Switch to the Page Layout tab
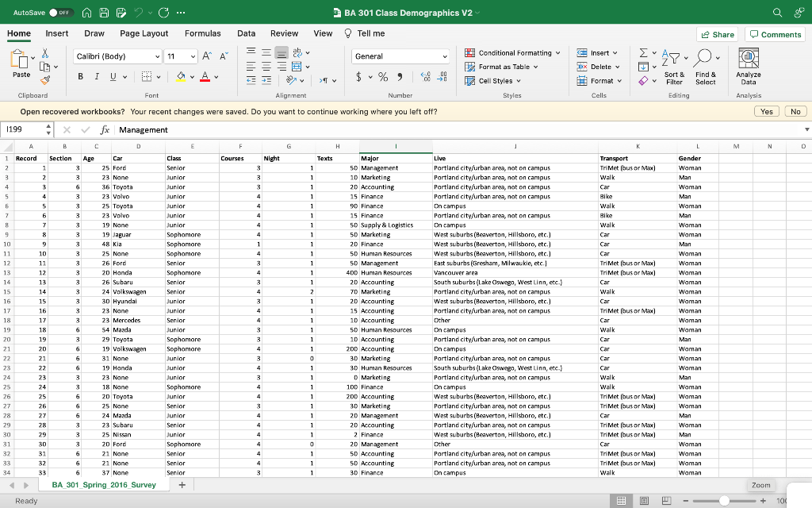Image resolution: width=812 pixels, height=508 pixels. 144,33
